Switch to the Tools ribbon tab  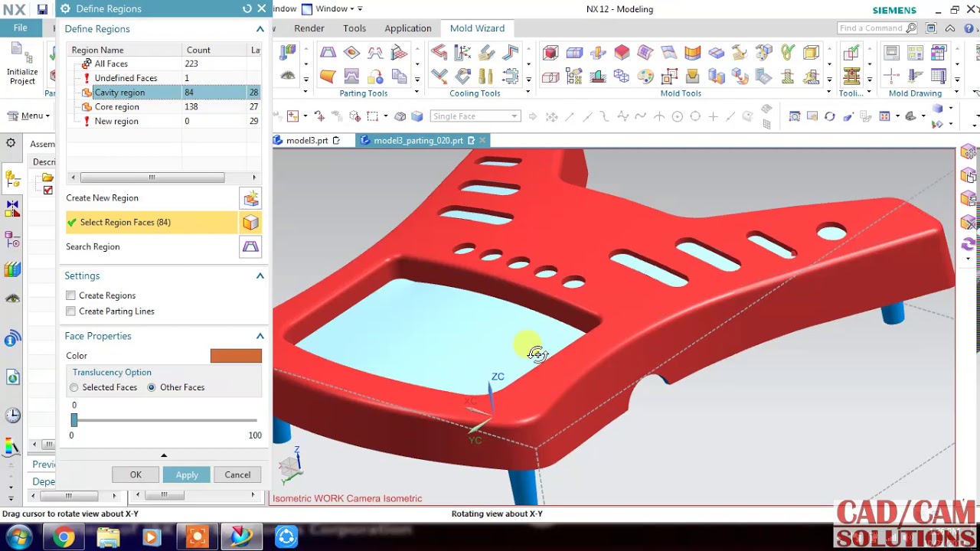click(x=354, y=28)
